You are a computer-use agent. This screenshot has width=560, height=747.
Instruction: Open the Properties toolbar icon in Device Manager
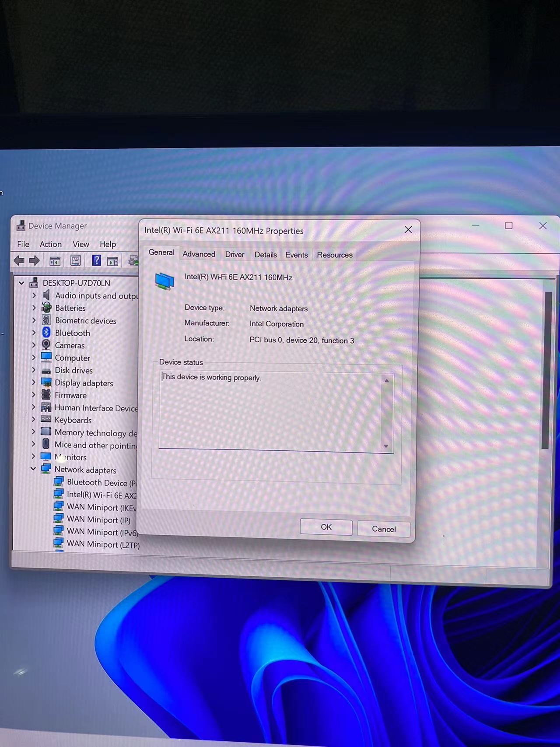pos(75,261)
